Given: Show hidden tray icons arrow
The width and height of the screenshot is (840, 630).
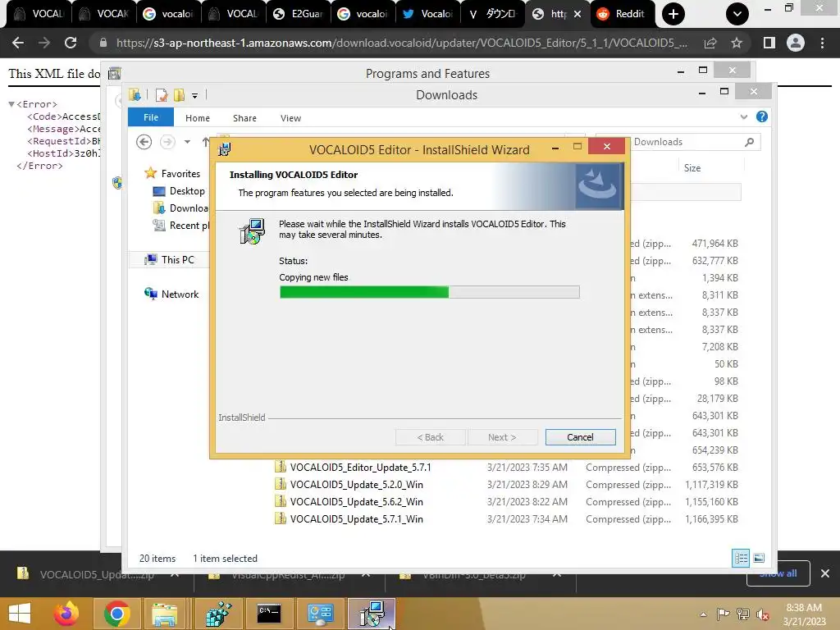Looking at the screenshot, I should pos(703,614).
